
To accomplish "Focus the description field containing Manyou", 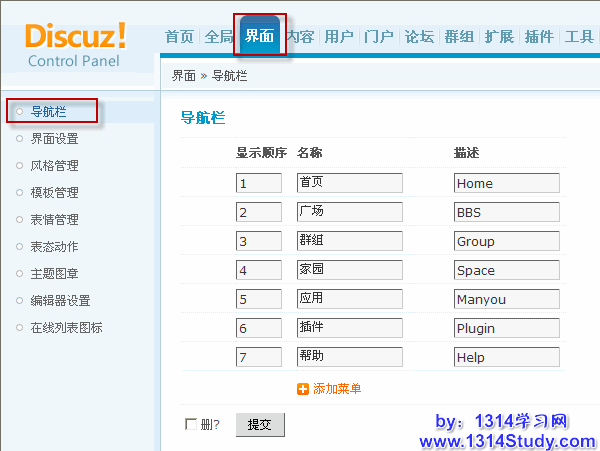I will click(506, 299).
